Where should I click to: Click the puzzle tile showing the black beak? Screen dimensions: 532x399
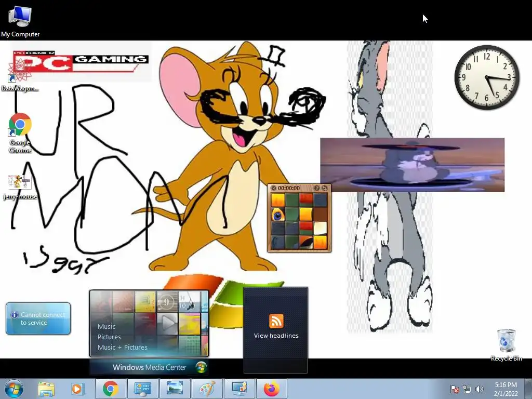click(306, 242)
